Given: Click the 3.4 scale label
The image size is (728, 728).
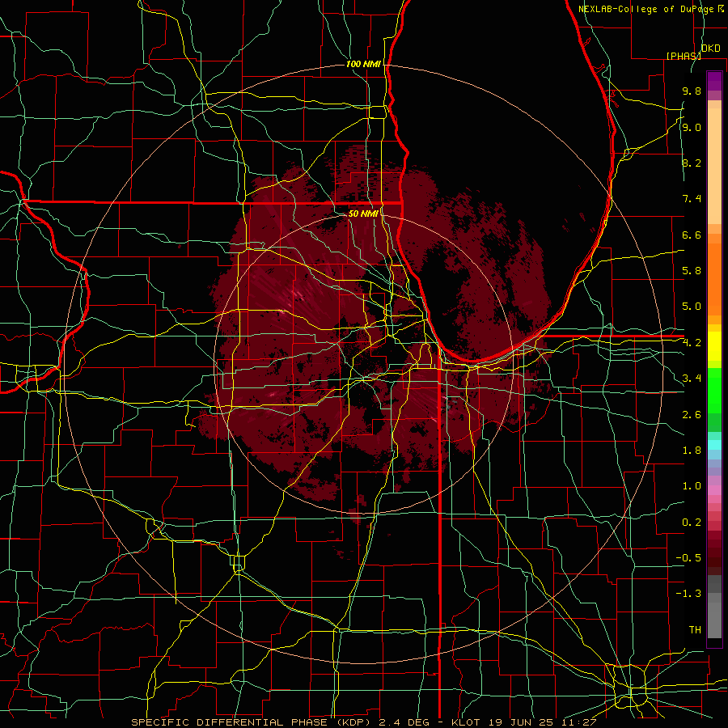Looking at the screenshot, I should 692,379.
